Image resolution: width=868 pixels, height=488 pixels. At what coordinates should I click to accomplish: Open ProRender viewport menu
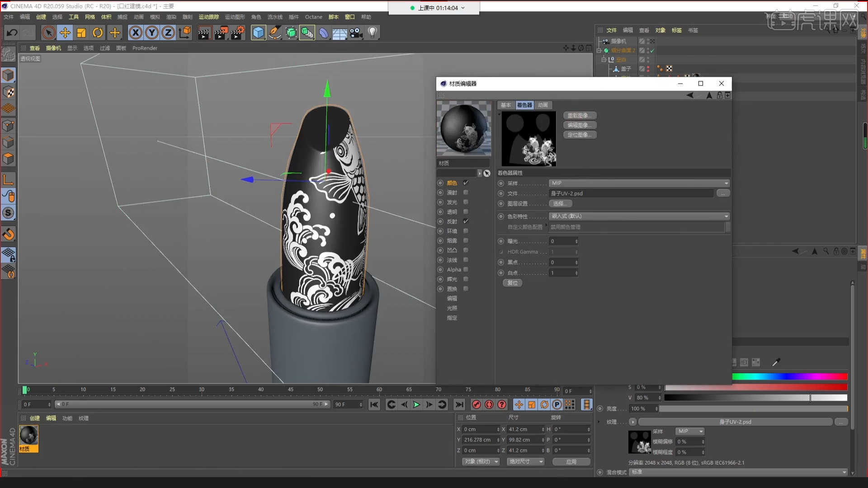point(145,48)
